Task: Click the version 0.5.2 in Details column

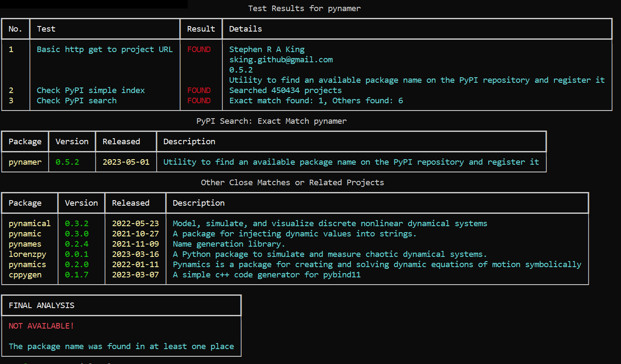Action: pyautogui.click(x=241, y=70)
